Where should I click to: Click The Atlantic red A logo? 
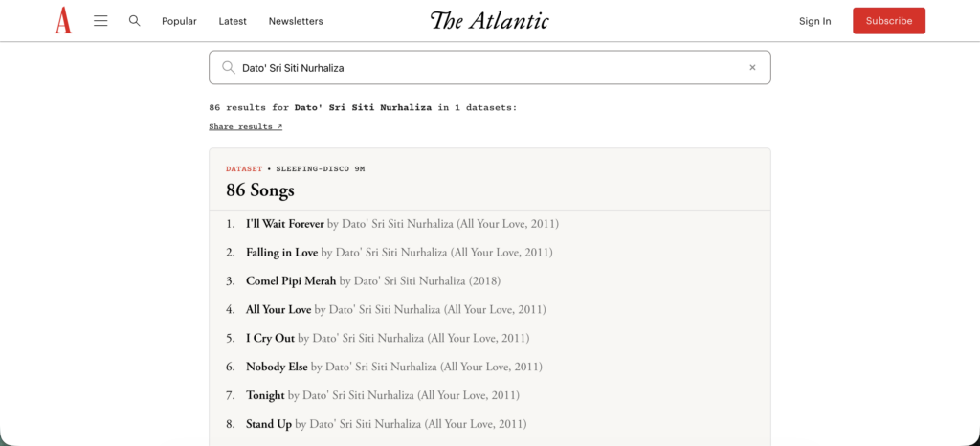[x=63, y=21]
